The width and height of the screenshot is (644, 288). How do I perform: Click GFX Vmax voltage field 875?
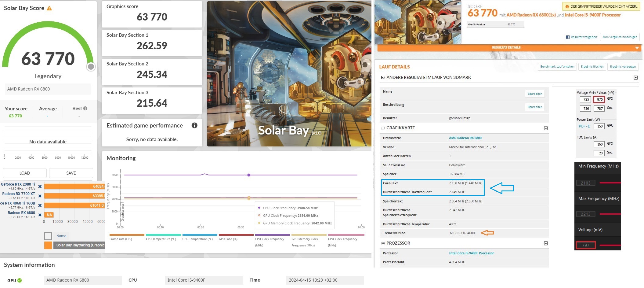coord(599,99)
